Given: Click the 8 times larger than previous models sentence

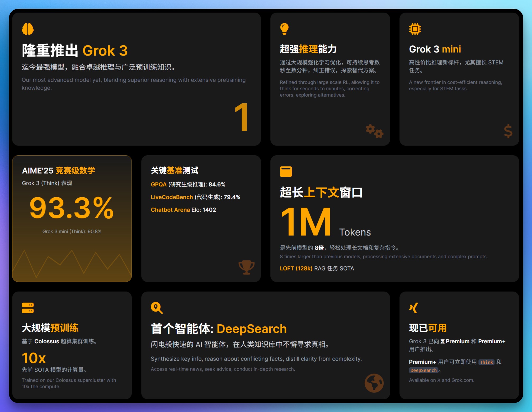Looking at the screenshot, I should click(x=384, y=256).
